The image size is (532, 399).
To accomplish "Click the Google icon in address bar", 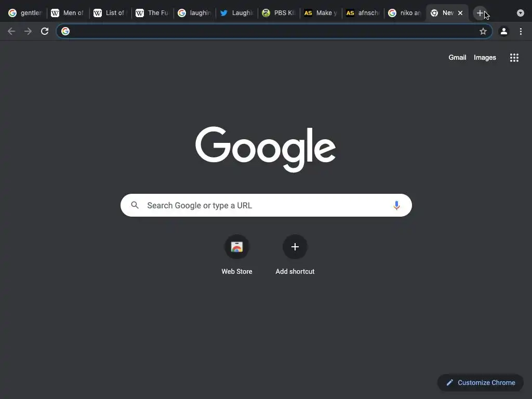I will (x=65, y=31).
